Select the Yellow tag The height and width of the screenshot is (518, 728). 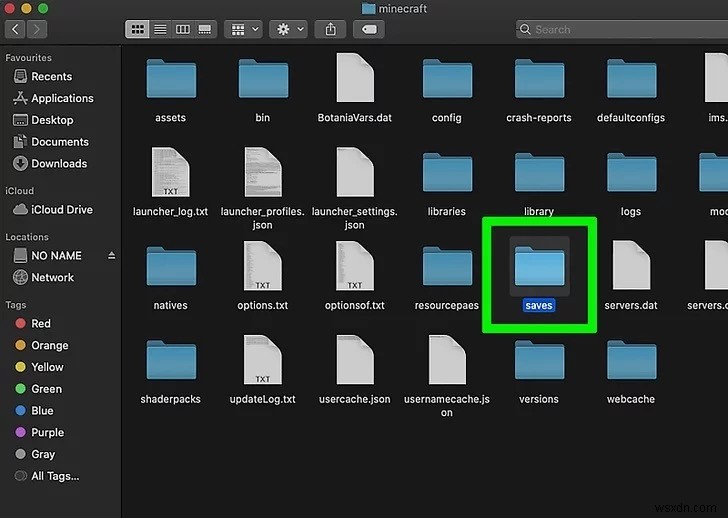point(39,367)
